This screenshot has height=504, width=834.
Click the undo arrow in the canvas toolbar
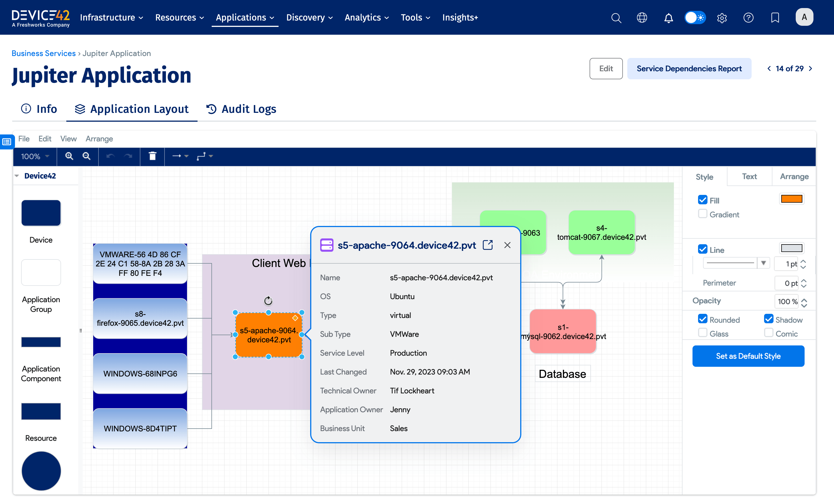pos(110,156)
